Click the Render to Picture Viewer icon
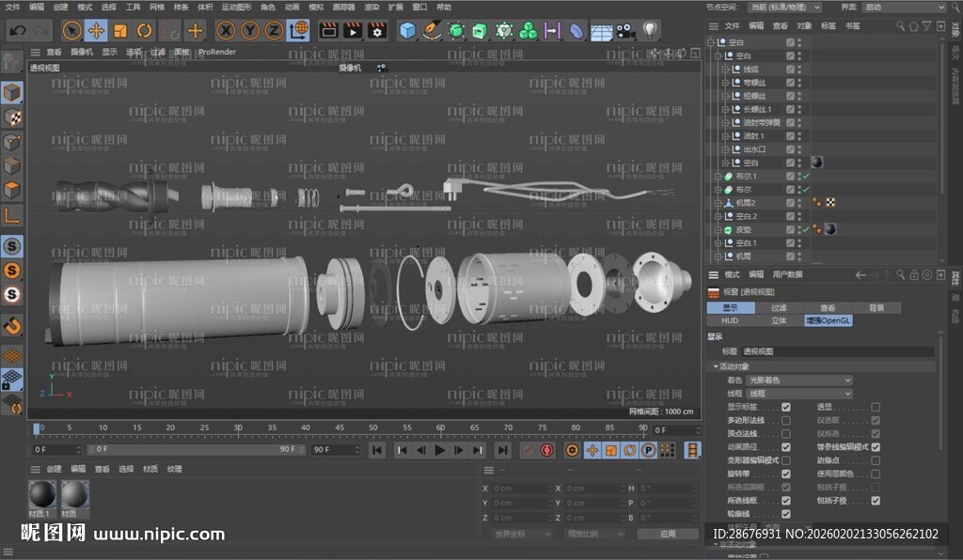 [351, 30]
